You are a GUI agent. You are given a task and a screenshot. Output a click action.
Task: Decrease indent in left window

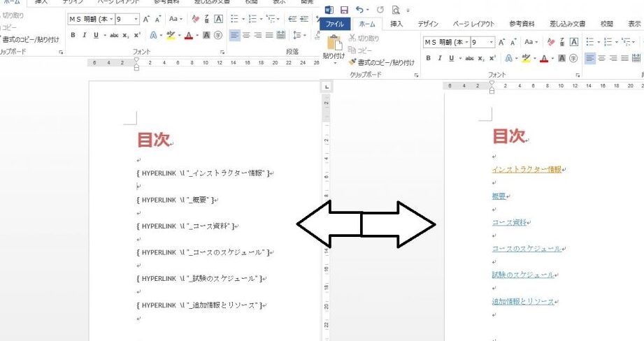pos(292,19)
